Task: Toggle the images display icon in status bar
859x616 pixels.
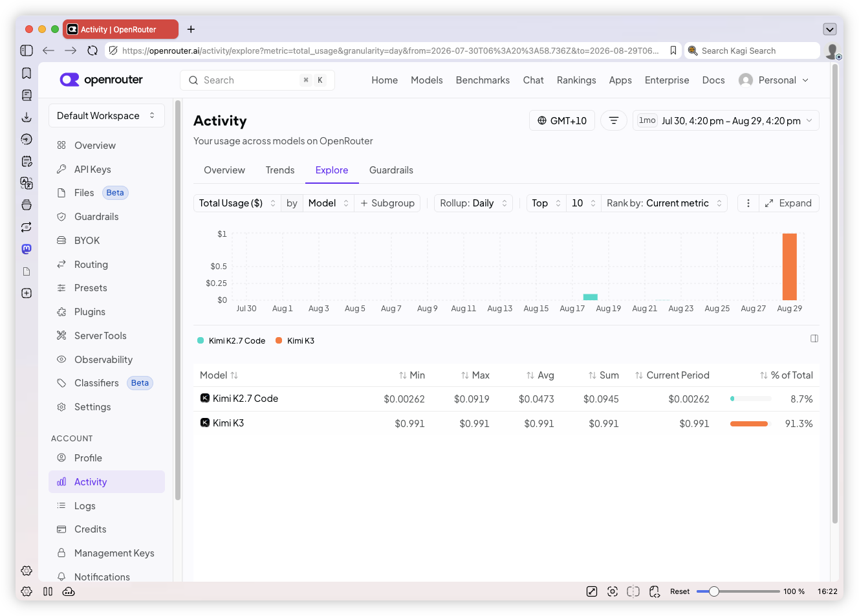Action: [592, 591]
